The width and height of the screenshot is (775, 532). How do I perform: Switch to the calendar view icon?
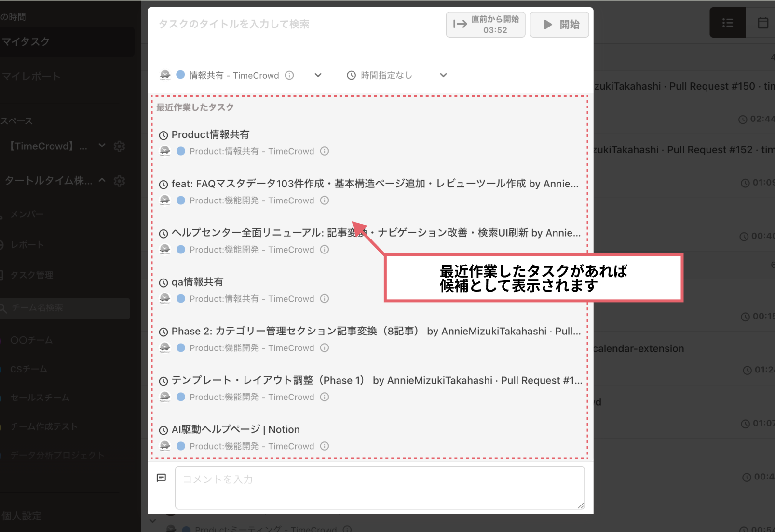(x=763, y=22)
